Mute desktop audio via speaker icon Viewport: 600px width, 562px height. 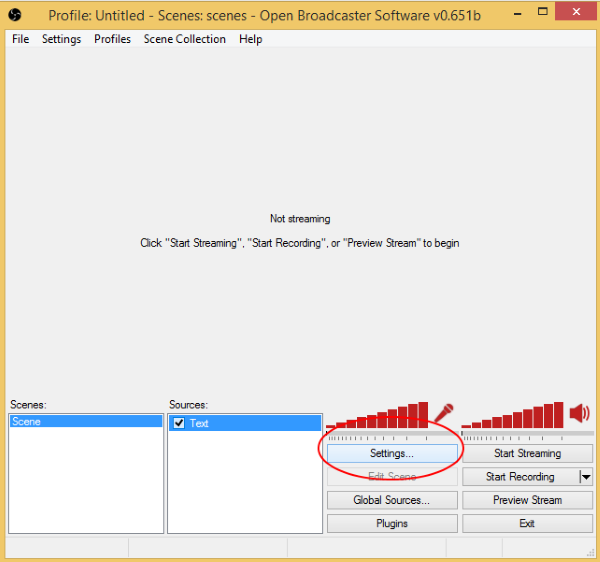click(579, 413)
